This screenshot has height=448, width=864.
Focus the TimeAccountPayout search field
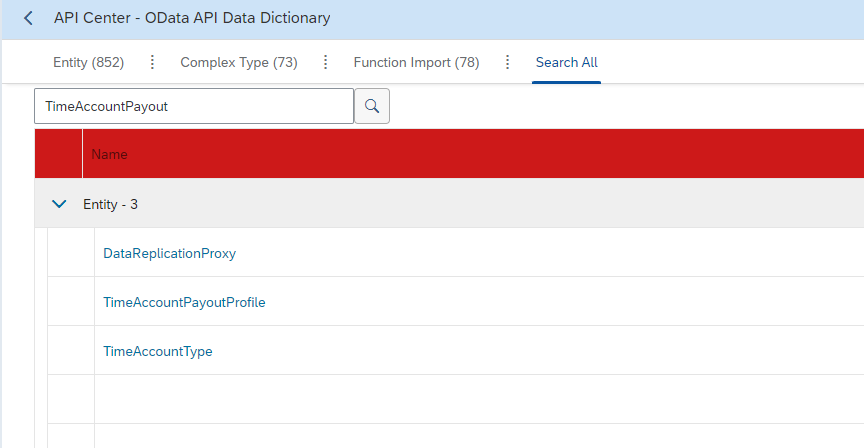194,106
